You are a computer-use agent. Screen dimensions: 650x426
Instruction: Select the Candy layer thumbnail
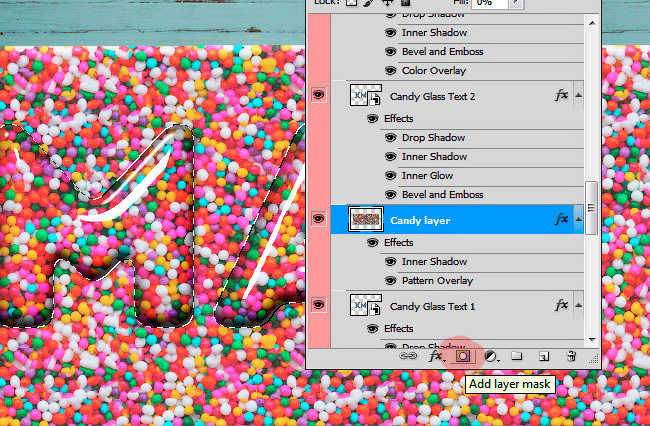(366, 219)
